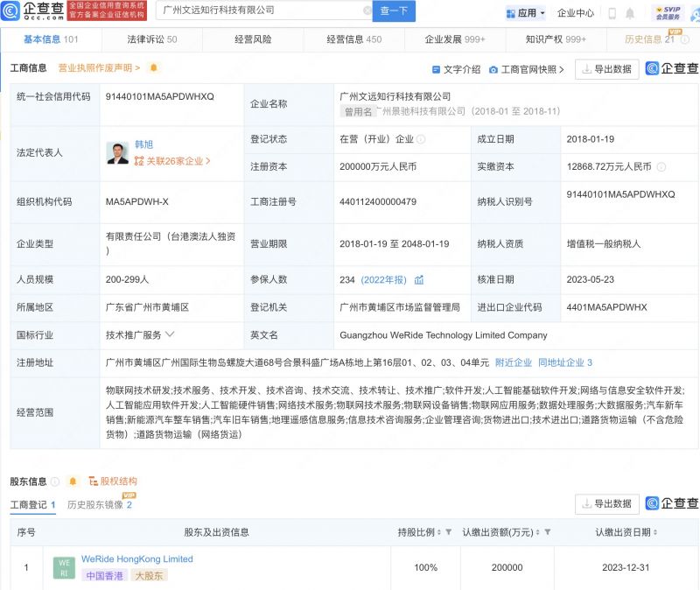700x590 pixels.
Task: Switch to 知识产权 tab
Action: pos(556,39)
